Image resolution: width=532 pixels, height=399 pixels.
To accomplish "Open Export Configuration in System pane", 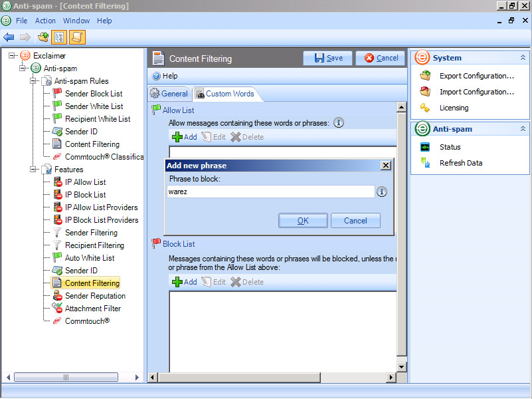I will point(477,76).
